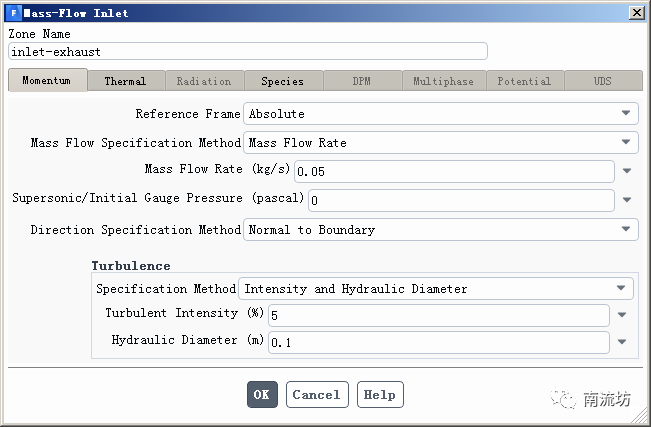Open the Thermal tab
This screenshot has height=427, width=651.
[125, 81]
